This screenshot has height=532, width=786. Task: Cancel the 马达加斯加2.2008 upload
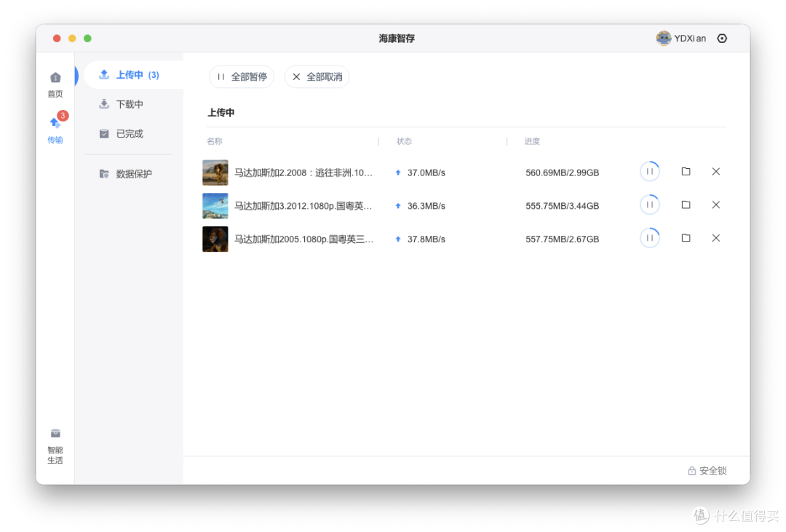[x=716, y=172]
